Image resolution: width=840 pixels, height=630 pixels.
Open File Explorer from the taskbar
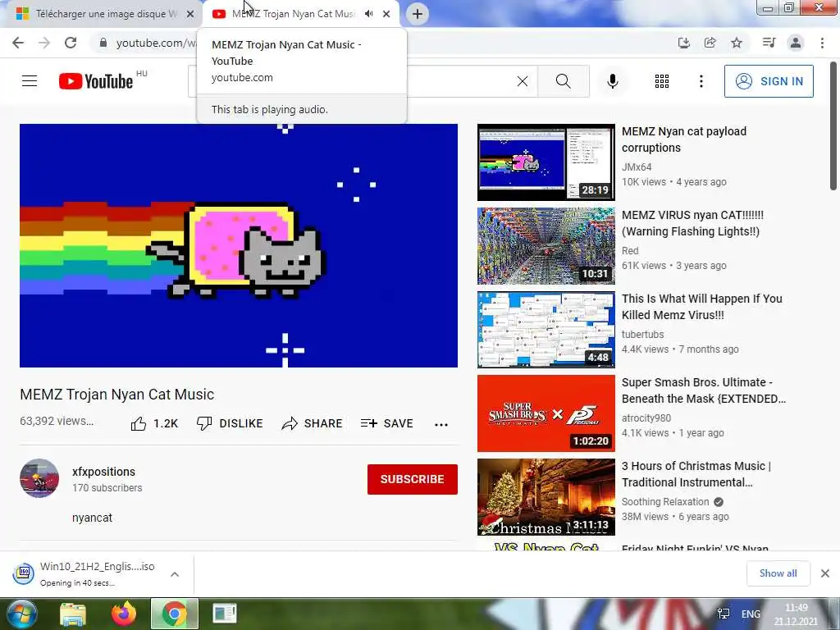click(x=73, y=614)
